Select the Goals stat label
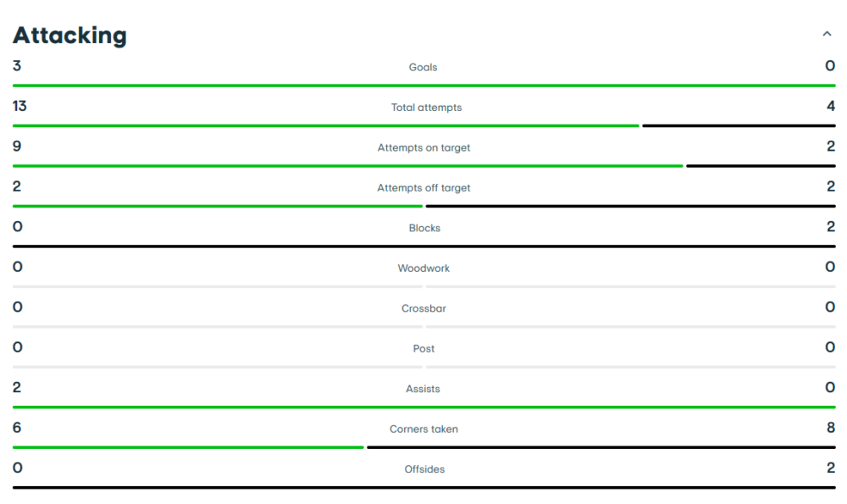This screenshot has height=504, width=847. [x=423, y=67]
